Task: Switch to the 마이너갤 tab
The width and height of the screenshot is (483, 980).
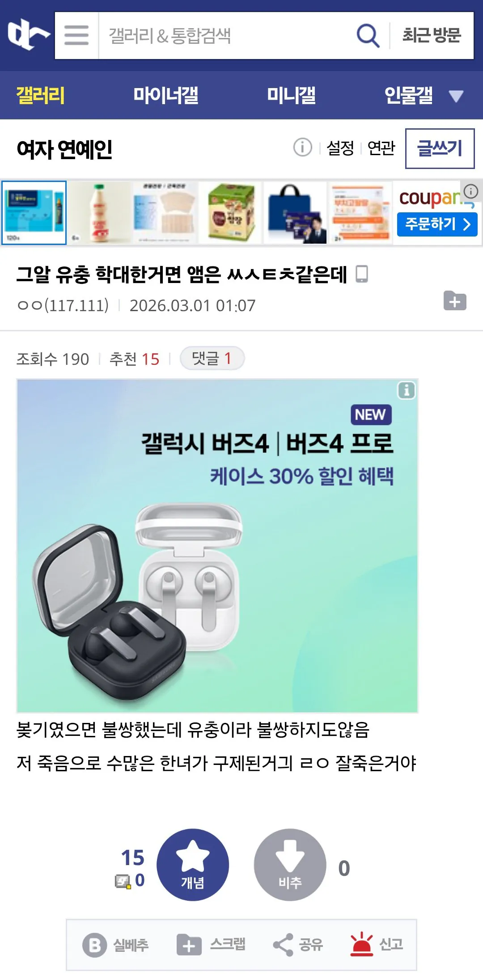Action: (x=166, y=95)
